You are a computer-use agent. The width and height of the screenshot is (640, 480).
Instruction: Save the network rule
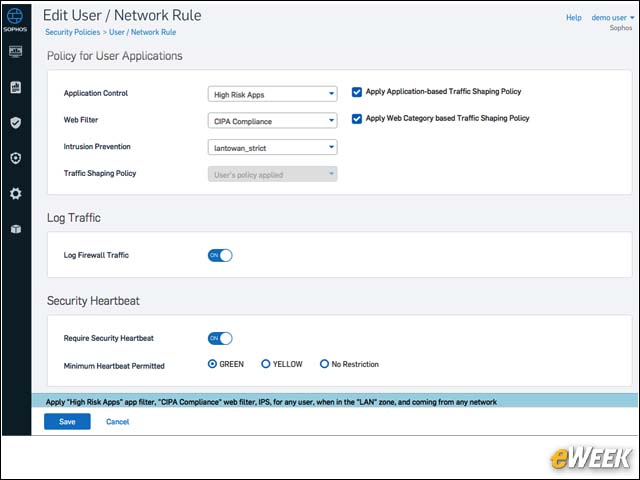(67, 422)
